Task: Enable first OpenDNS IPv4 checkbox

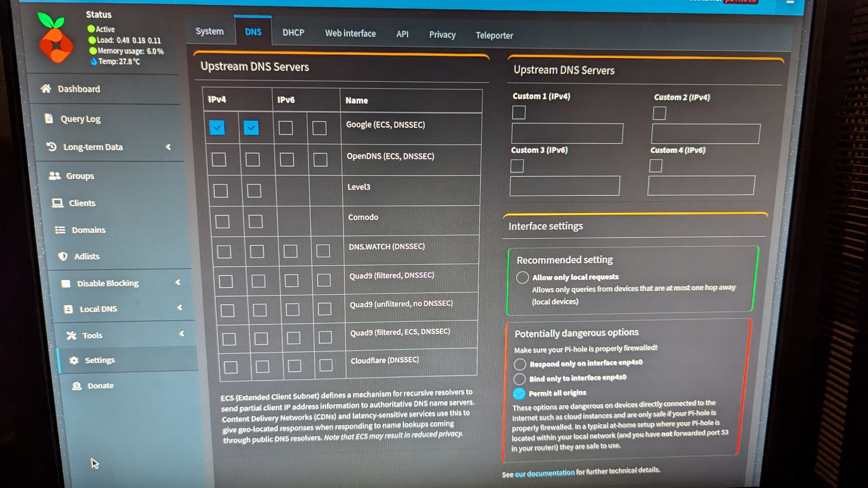Action: [x=219, y=160]
